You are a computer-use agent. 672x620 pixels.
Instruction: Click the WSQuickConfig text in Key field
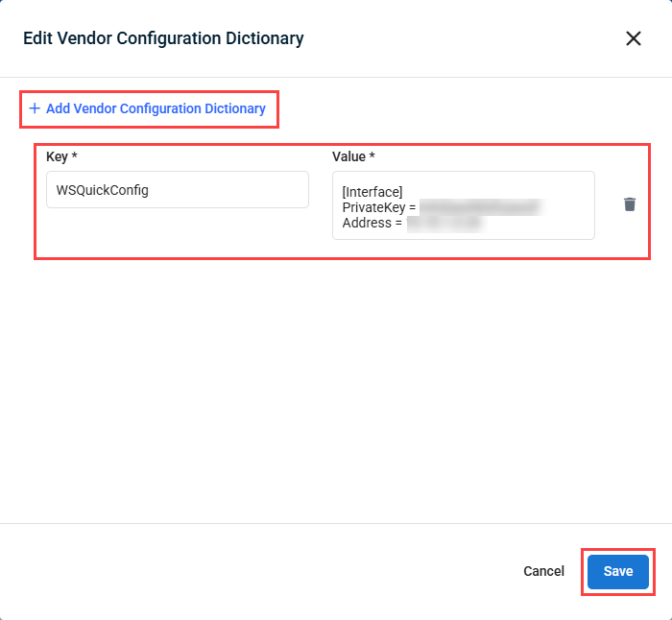pos(103,190)
